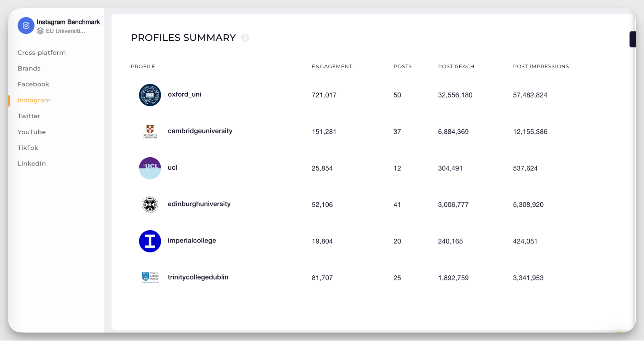Select imperialcollege posts value 20

tap(397, 241)
